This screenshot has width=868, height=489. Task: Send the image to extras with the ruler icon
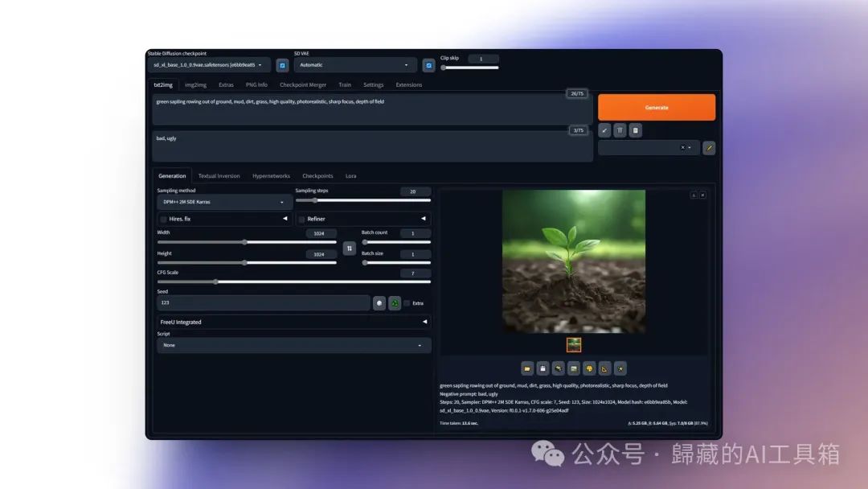[x=605, y=369]
